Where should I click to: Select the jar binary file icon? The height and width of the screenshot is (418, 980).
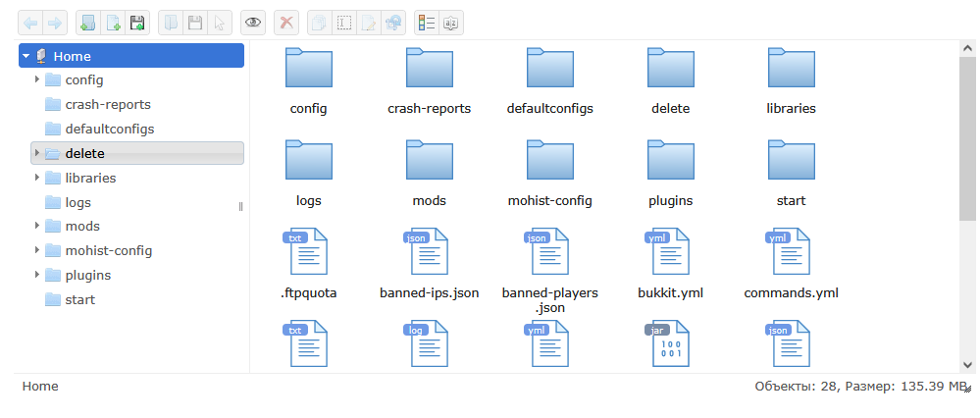[x=667, y=343]
